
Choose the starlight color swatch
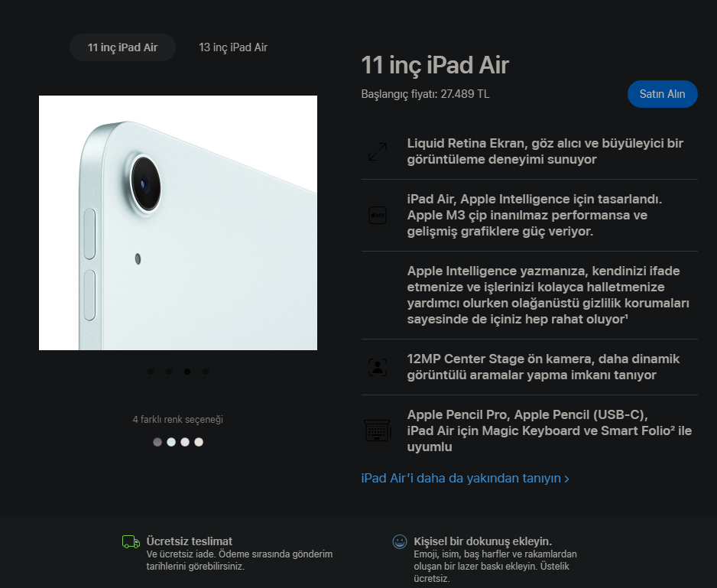click(199, 442)
